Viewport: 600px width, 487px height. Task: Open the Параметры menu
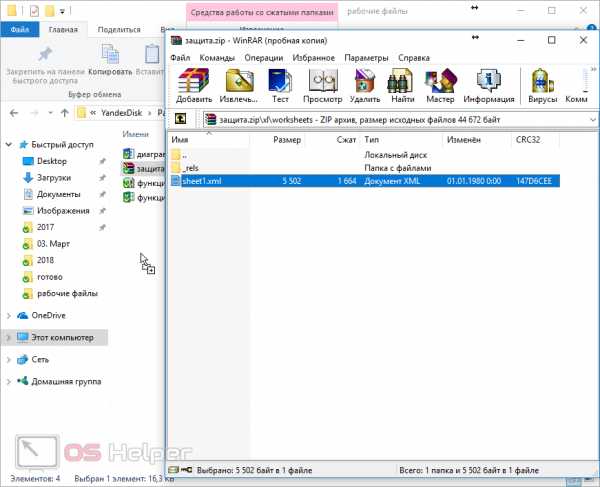366,58
